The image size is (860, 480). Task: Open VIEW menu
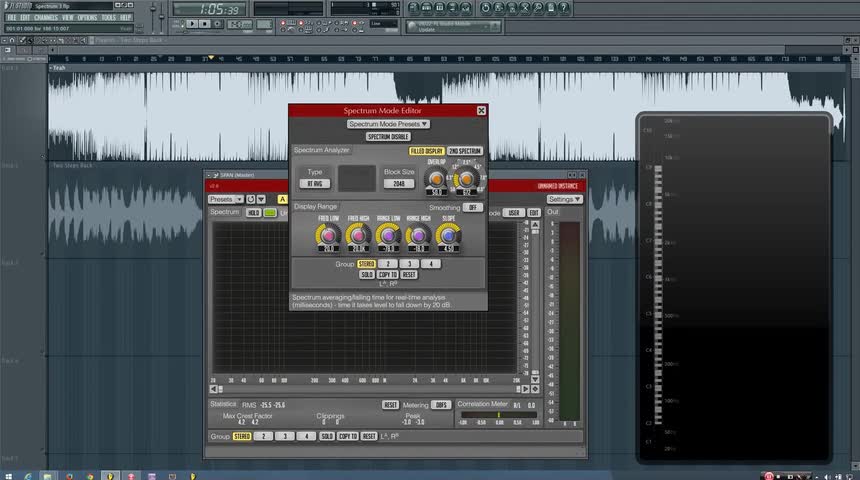tap(67, 18)
